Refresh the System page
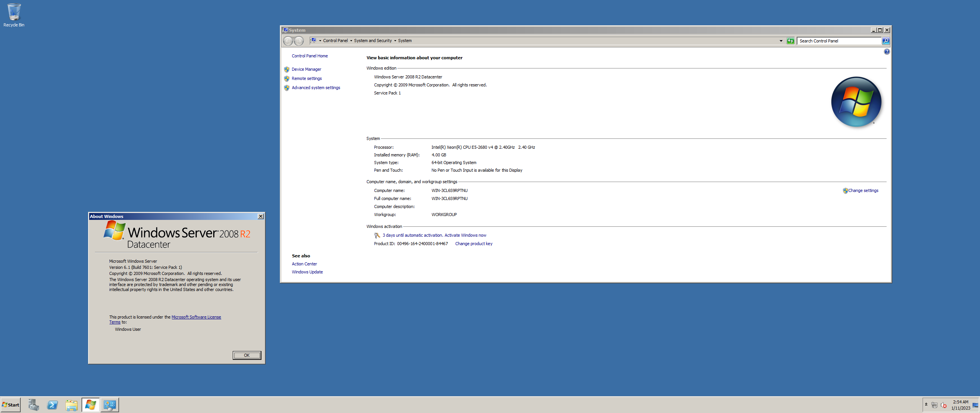Viewport: 980px width, 413px height. tap(791, 41)
